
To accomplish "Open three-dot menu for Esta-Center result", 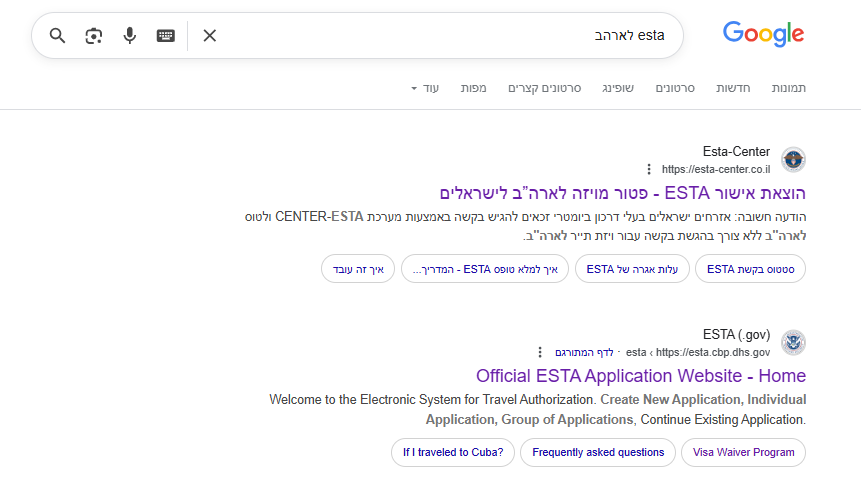I will [x=648, y=169].
